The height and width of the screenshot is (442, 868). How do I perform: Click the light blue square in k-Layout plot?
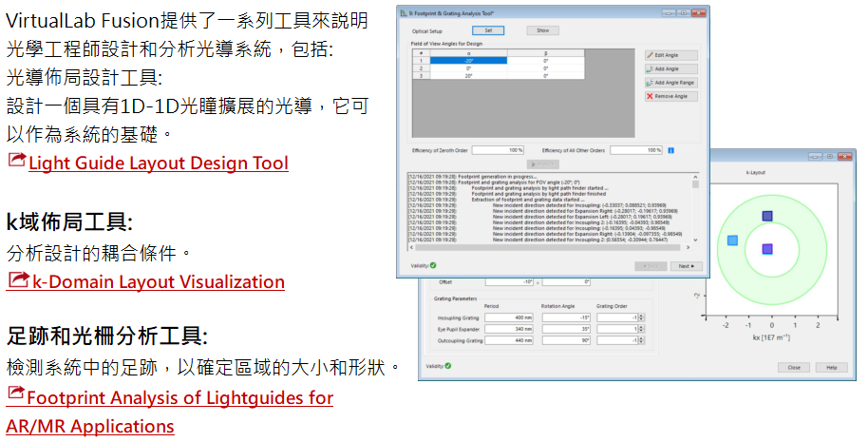[732, 240]
